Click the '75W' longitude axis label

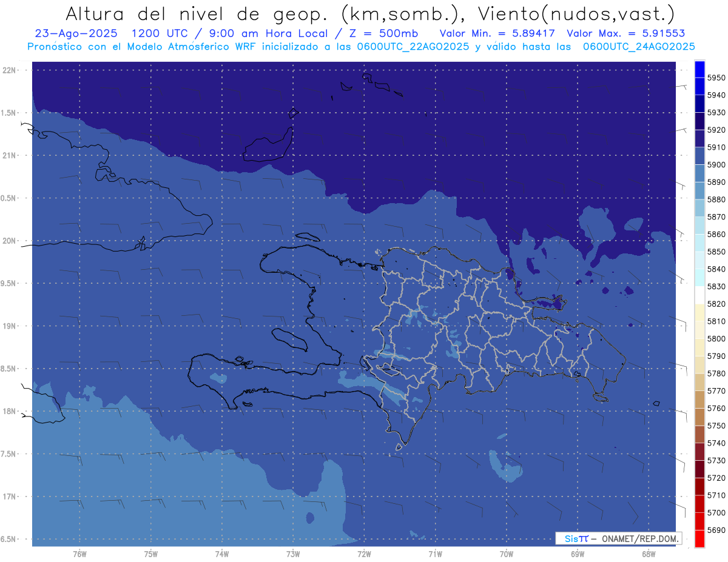(x=150, y=554)
